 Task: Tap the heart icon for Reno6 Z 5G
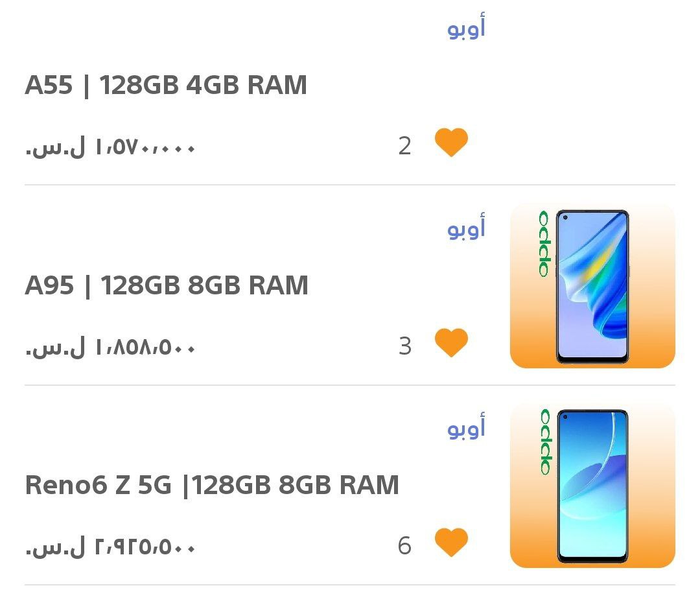tap(451, 543)
